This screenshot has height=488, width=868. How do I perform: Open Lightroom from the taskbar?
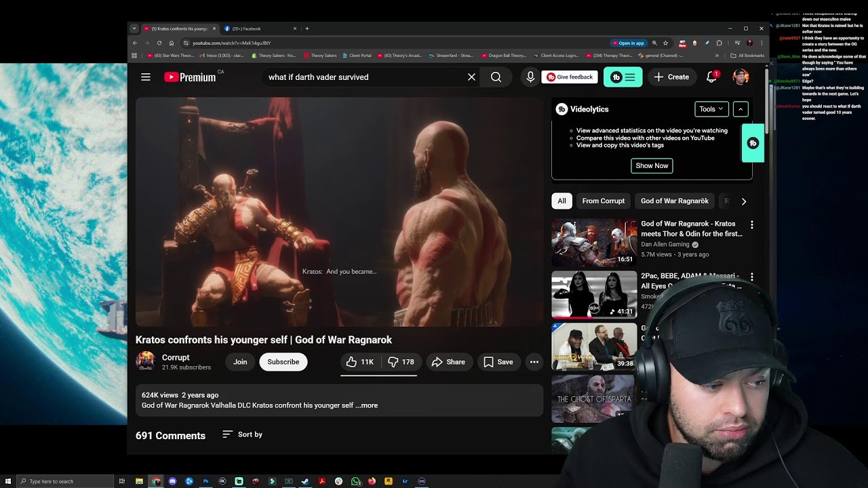405,481
